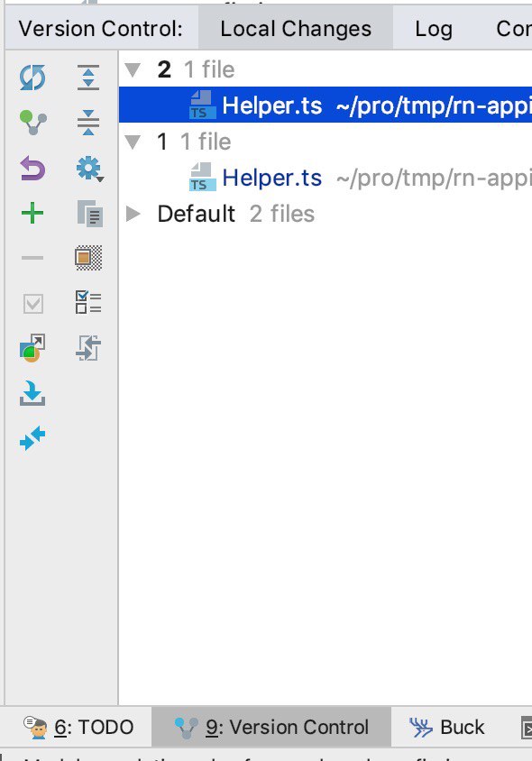Click the Collapse All icon

88,123
